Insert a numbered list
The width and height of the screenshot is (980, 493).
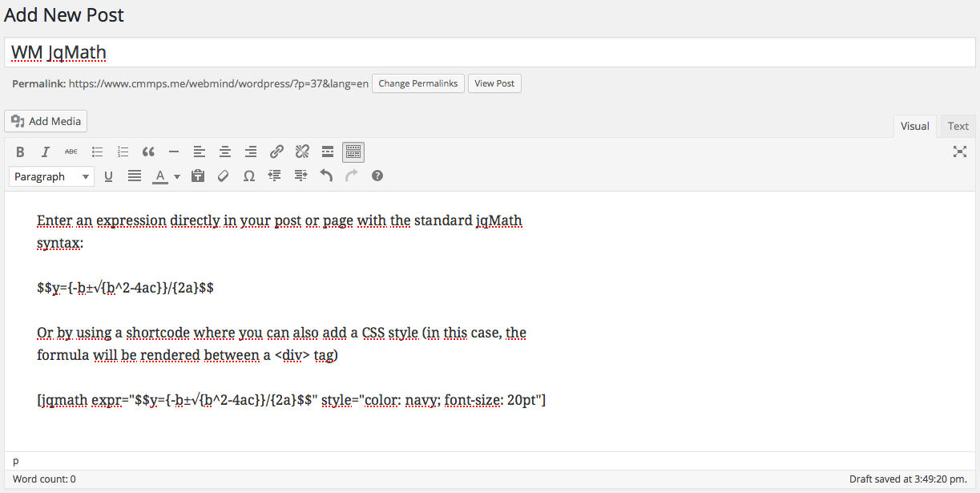[123, 152]
